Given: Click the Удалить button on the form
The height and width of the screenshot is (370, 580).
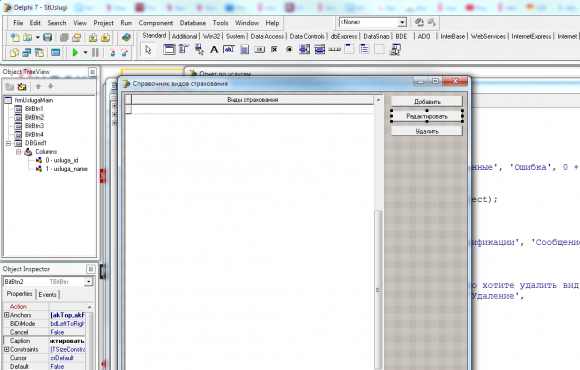Looking at the screenshot, I should coord(427,131).
